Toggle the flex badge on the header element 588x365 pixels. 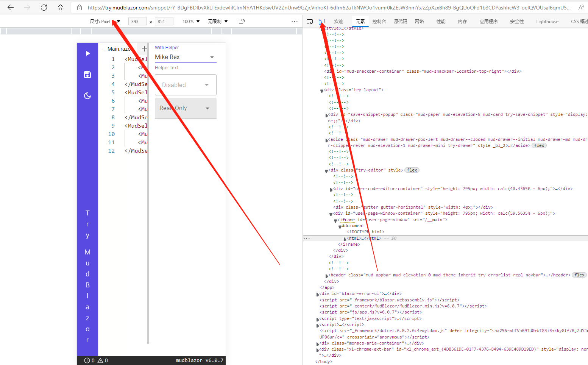point(579,275)
